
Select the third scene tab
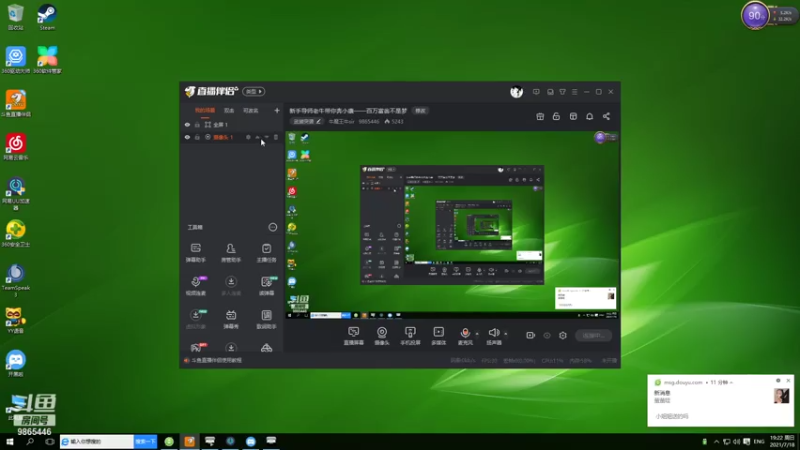coord(251,111)
